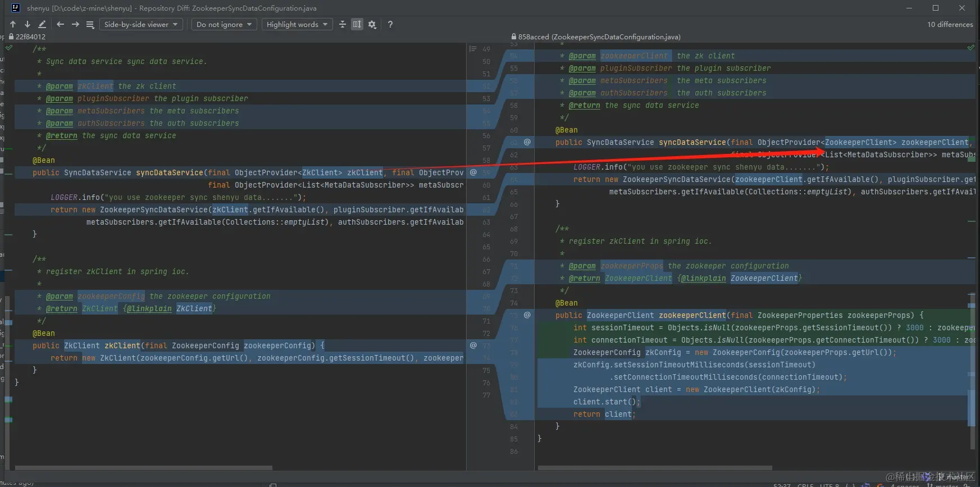
Task: Open diff settings gear icon
Action: (x=372, y=24)
